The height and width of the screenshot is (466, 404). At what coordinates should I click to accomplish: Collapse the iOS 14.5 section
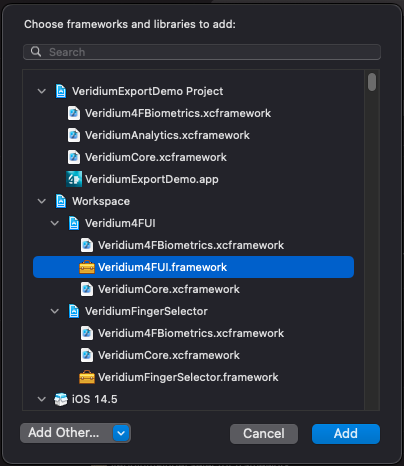point(42,399)
